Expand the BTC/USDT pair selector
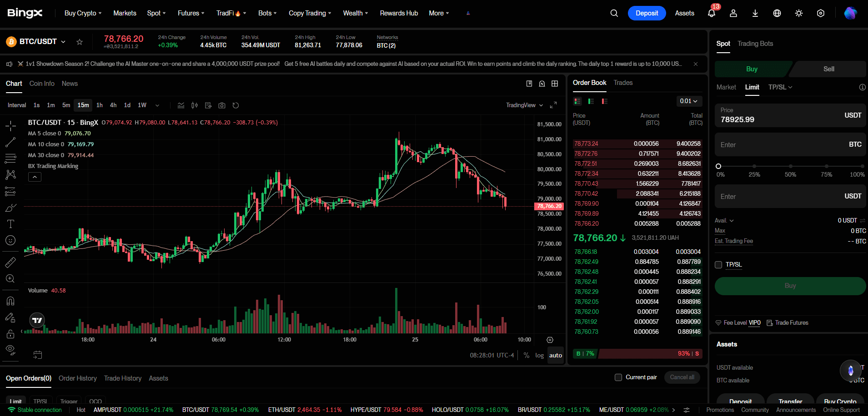The height and width of the screenshot is (416, 868). [63, 42]
